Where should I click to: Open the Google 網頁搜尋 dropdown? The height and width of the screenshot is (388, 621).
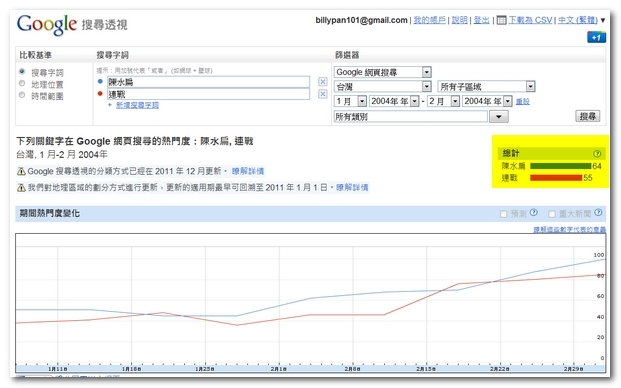[x=383, y=72]
